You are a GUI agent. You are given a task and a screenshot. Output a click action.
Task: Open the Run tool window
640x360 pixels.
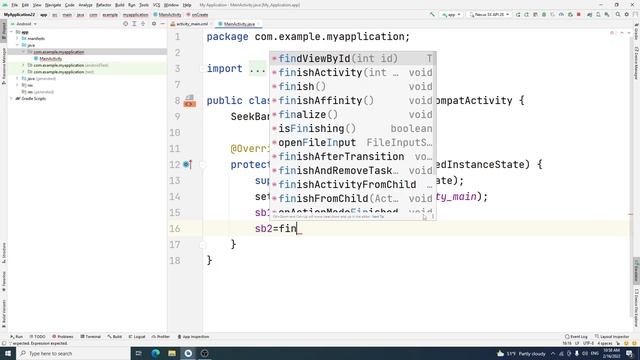(x=17, y=337)
